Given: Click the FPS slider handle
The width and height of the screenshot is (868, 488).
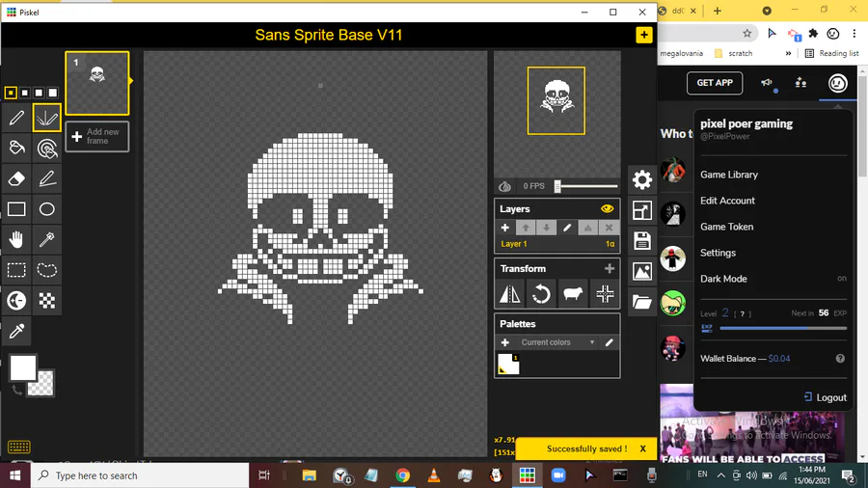Looking at the screenshot, I should (558, 186).
